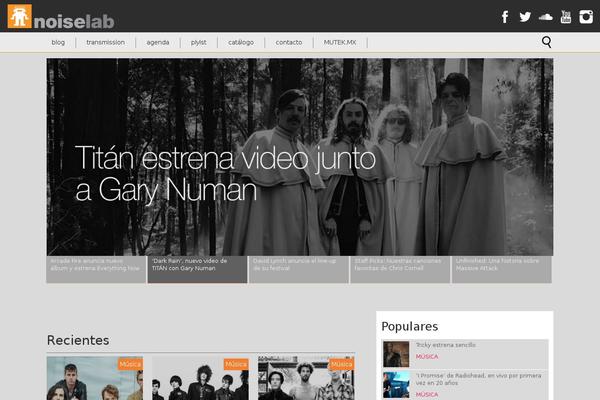Click MÚSICA category under Tricky article
600x400 pixels.
pyautogui.click(x=427, y=356)
